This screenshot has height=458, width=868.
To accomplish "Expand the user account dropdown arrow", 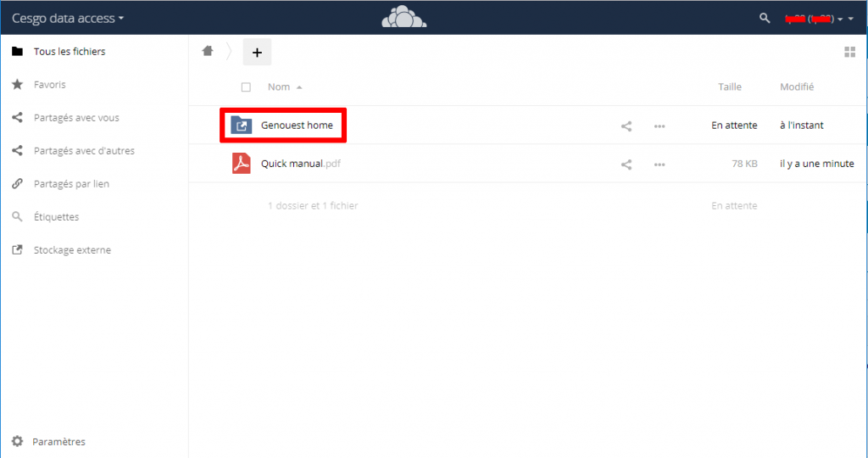I will (851, 20).
